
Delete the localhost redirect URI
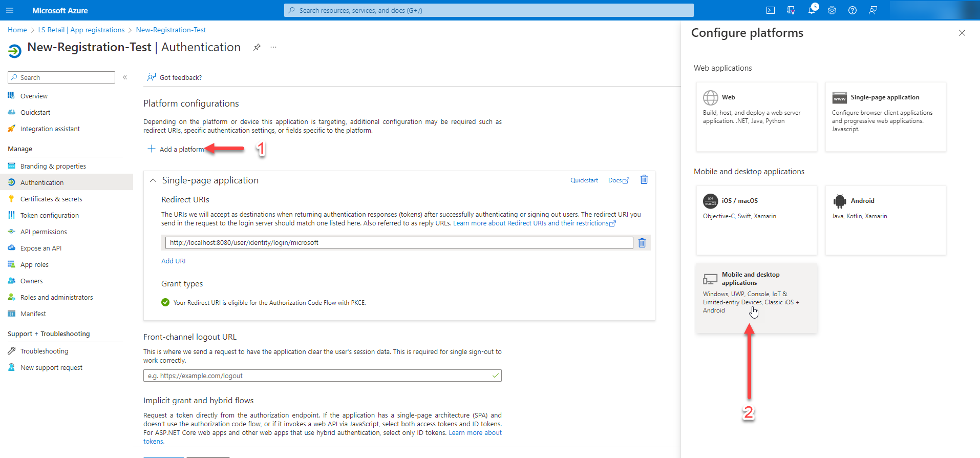click(x=642, y=243)
